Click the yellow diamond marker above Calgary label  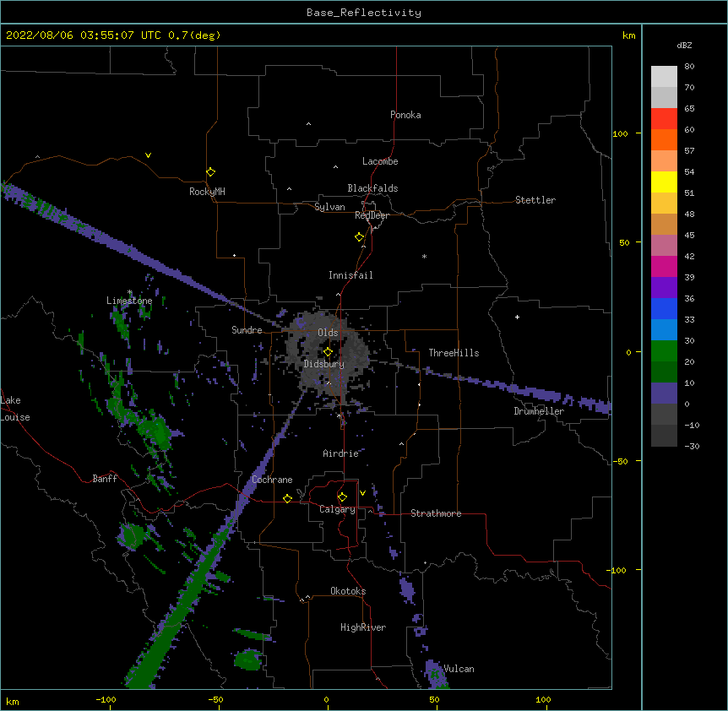(x=342, y=497)
